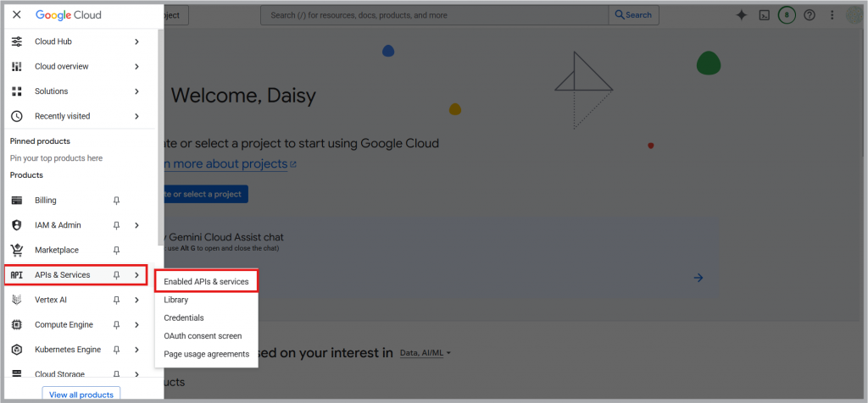Click the search resources input field
868x403 pixels.
coord(435,15)
